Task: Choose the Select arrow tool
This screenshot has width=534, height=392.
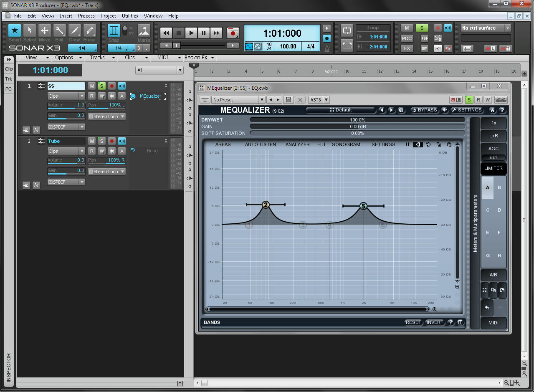Action: [x=30, y=30]
